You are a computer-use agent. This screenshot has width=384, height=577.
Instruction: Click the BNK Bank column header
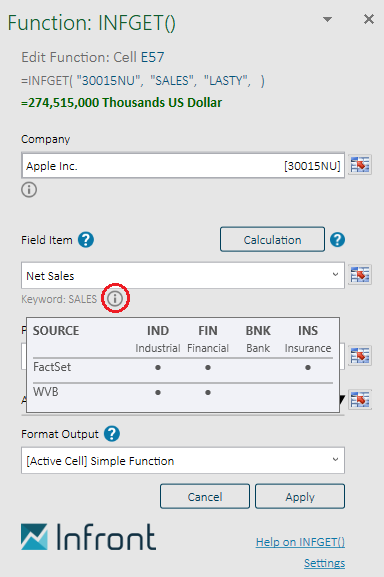click(258, 339)
